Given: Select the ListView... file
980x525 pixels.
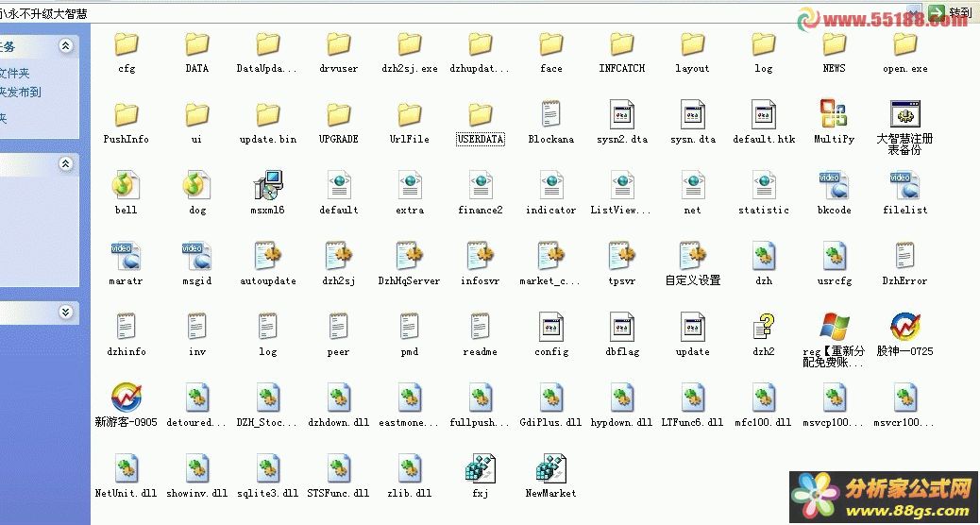Looking at the screenshot, I should coord(622,195).
